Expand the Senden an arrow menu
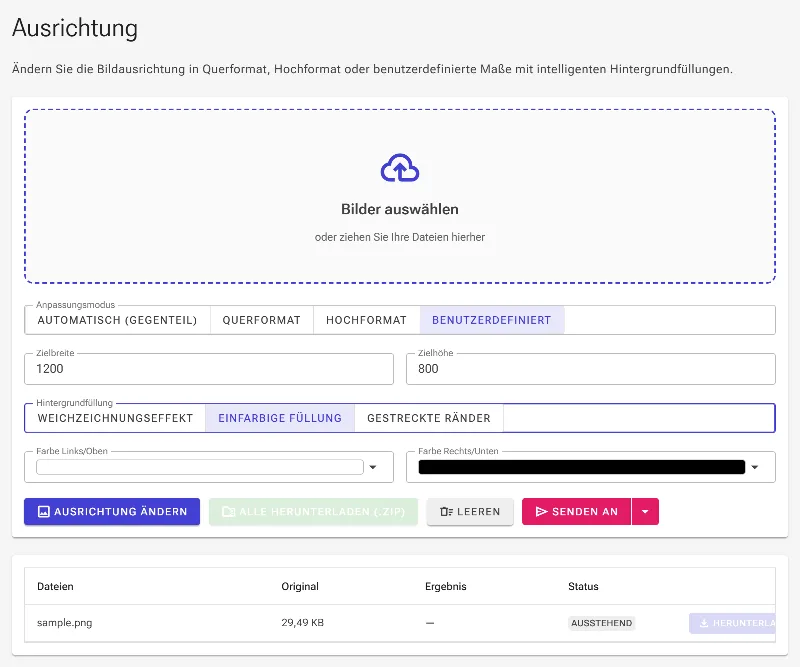 [645, 511]
